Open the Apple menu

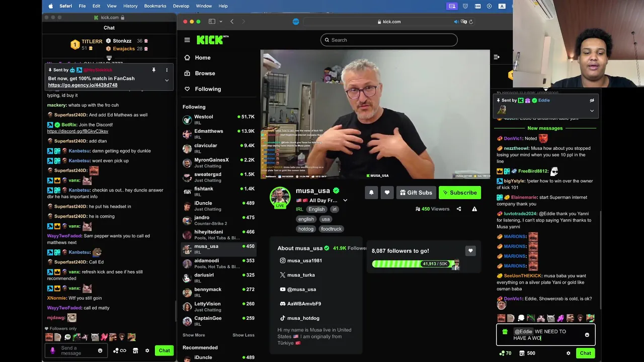pos(50,6)
